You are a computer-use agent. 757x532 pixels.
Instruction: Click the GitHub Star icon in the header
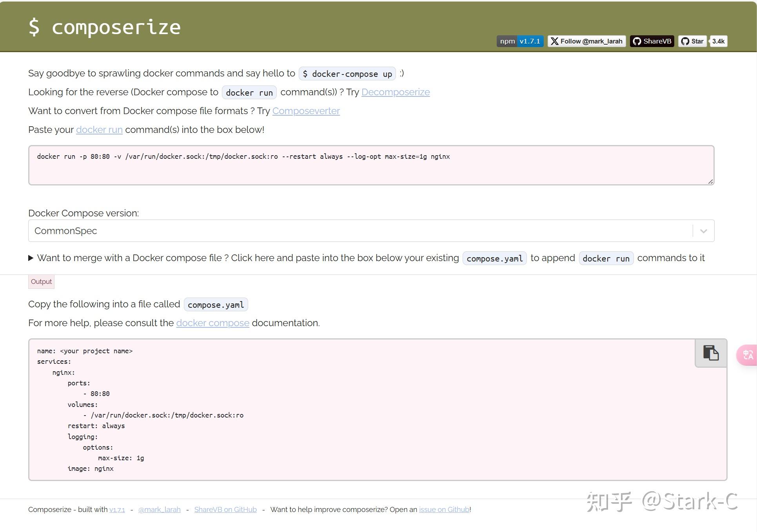click(684, 41)
